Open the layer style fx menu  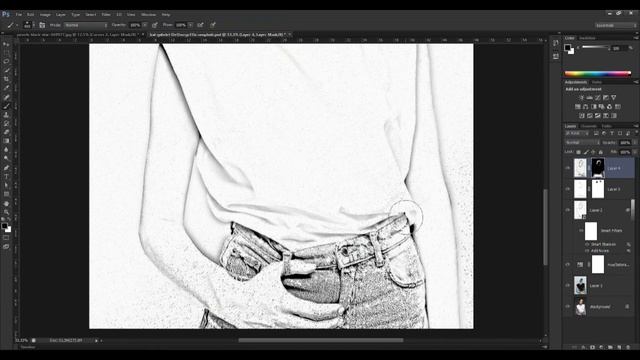(583, 347)
